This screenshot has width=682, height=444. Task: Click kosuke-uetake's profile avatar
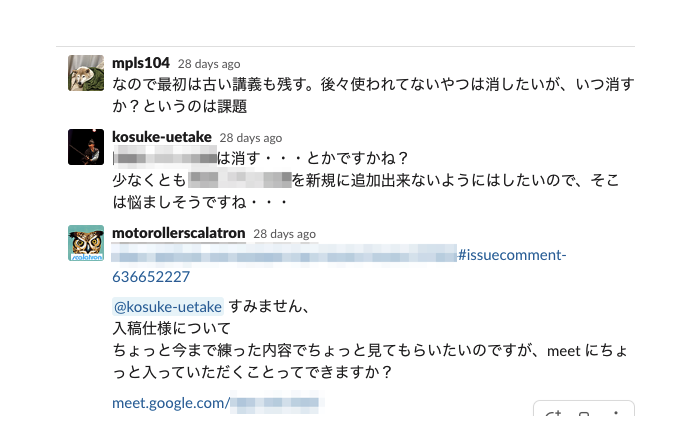tap(86, 148)
